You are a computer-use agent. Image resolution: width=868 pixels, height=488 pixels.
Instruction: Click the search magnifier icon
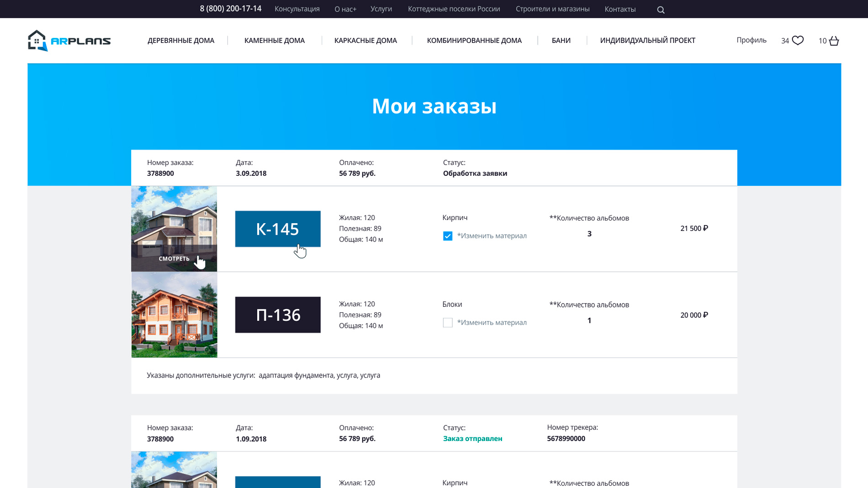tap(661, 10)
